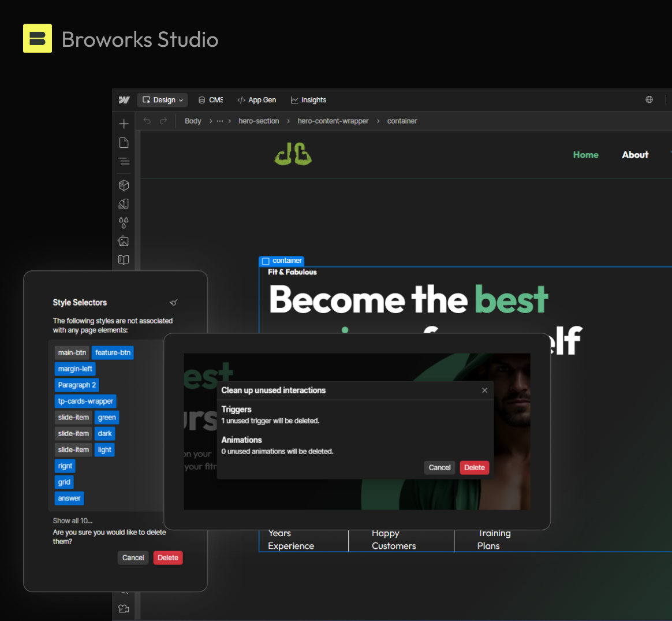Close the Clean up unused interactions dialog
The width and height of the screenshot is (672, 621).
[x=485, y=391]
